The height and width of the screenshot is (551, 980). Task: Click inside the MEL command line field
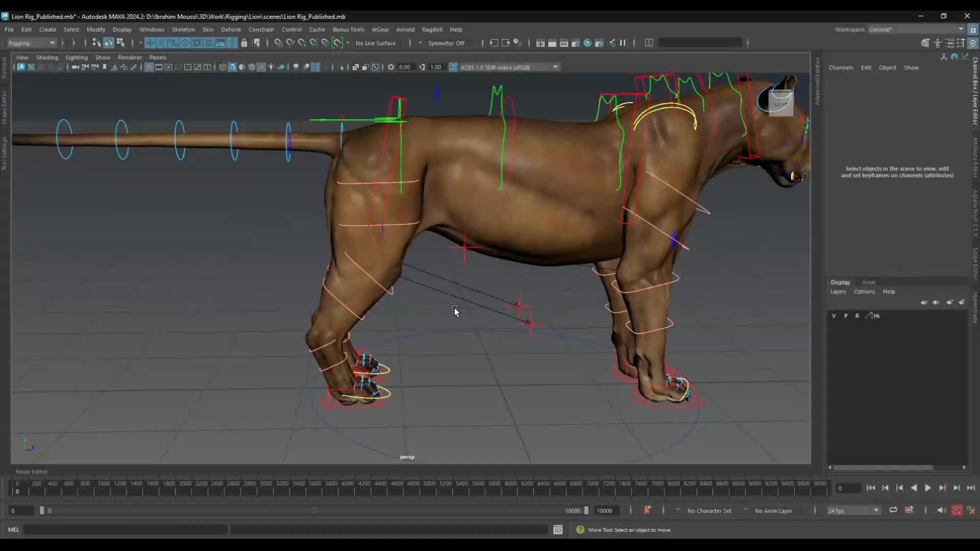[128, 530]
